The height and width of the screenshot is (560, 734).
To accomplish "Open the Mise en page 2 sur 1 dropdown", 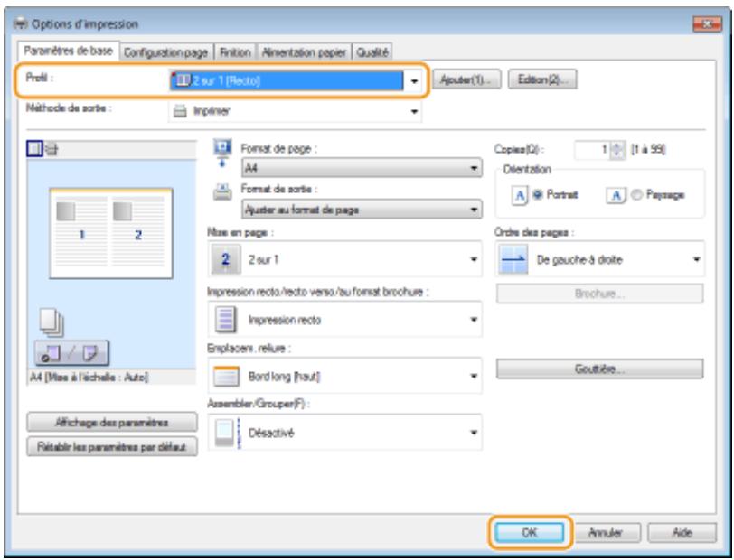I will pos(344,259).
